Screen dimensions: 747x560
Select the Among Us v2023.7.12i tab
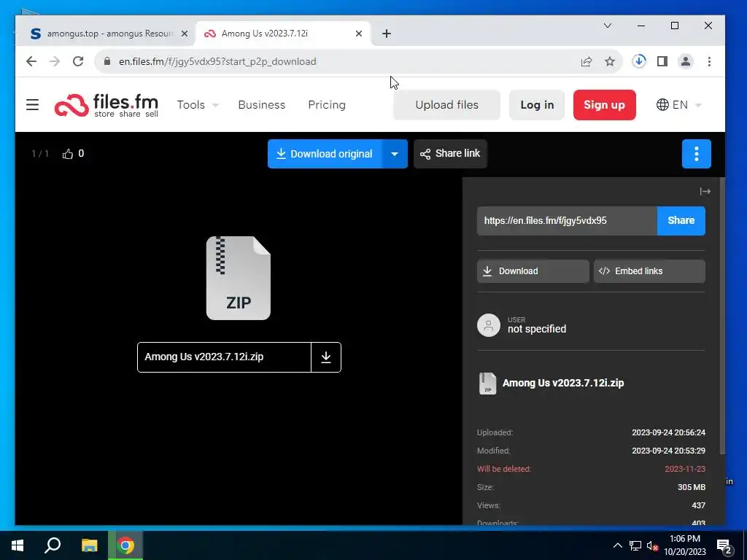tap(282, 34)
